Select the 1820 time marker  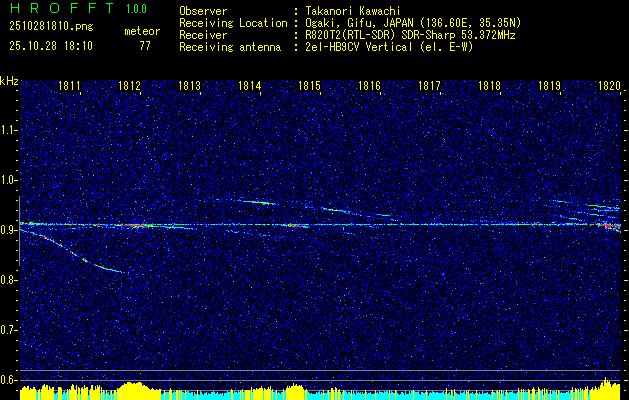point(609,87)
